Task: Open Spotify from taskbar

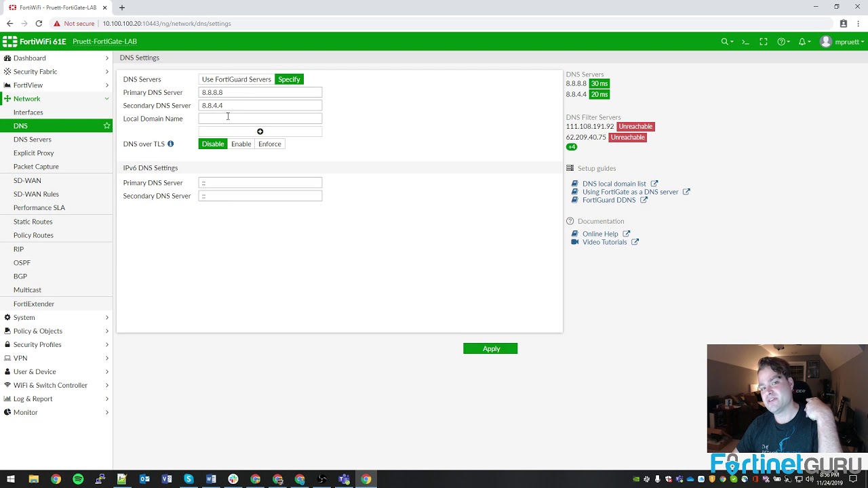Action: (78, 479)
